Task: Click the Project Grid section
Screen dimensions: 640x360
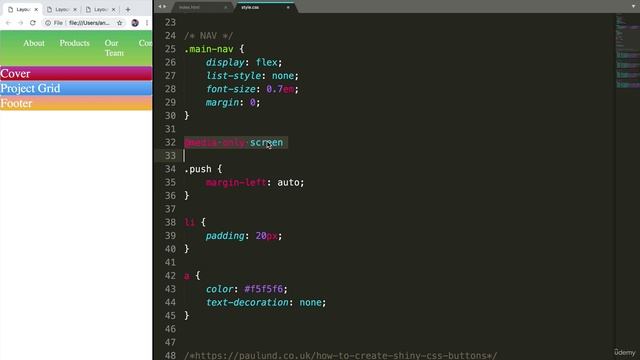Action: click(x=76, y=88)
